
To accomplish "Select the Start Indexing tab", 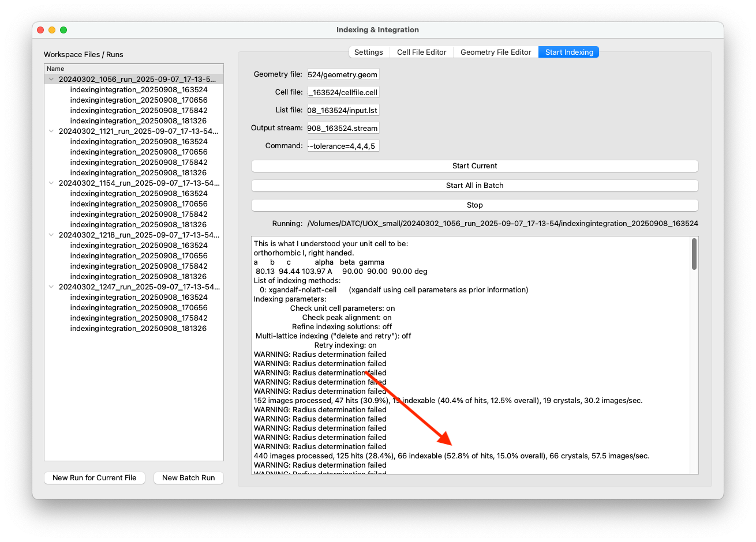I will [569, 52].
